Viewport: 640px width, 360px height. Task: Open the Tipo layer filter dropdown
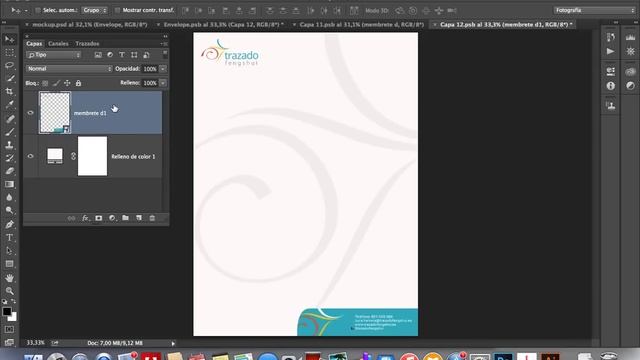[x=54, y=55]
